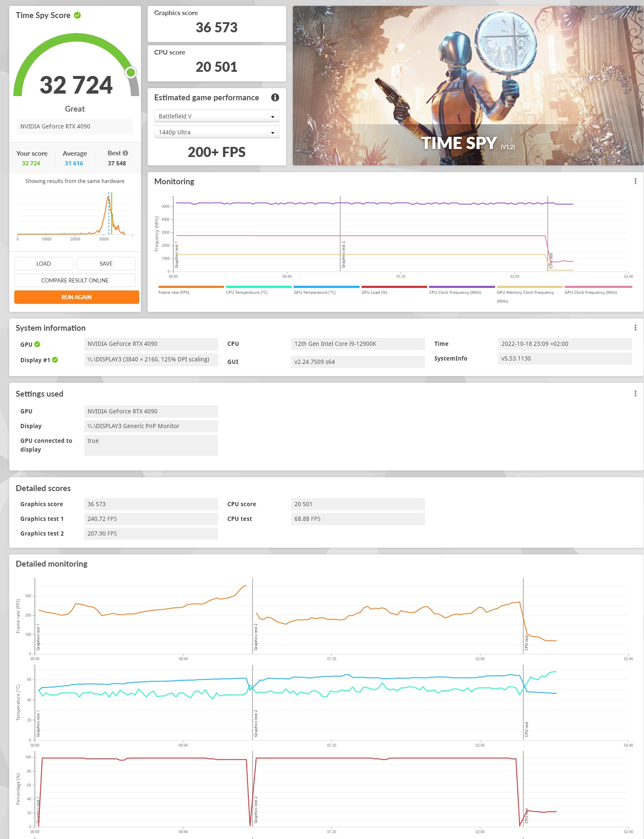Click the GUI version v2.24.7509 s64
This screenshot has height=839, width=644.
[358, 362]
